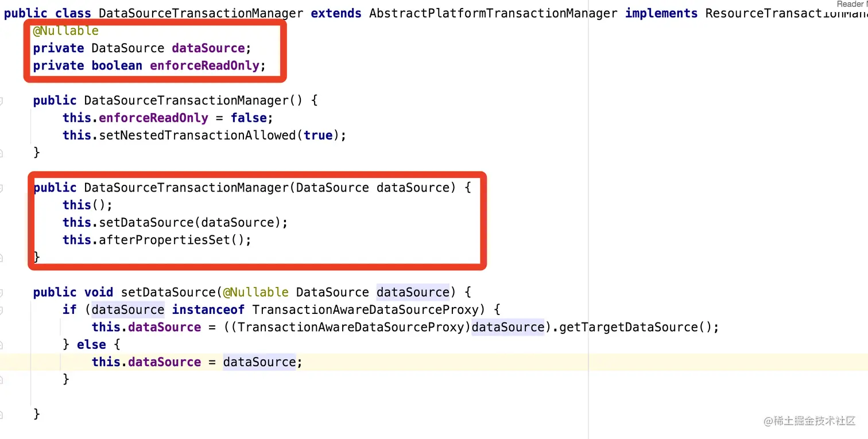Image resolution: width=868 pixels, height=439 pixels.
Task: Click the 'implements' keyword
Action: [x=661, y=13]
